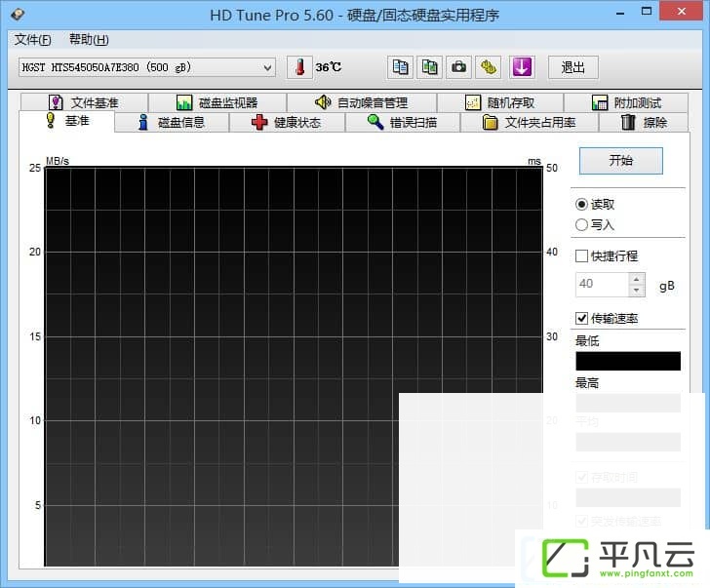Image resolution: width=710 pixels, height=588 pixels.
Task: Switch to the 健康状态 tab
Action: tap(287, 122)
